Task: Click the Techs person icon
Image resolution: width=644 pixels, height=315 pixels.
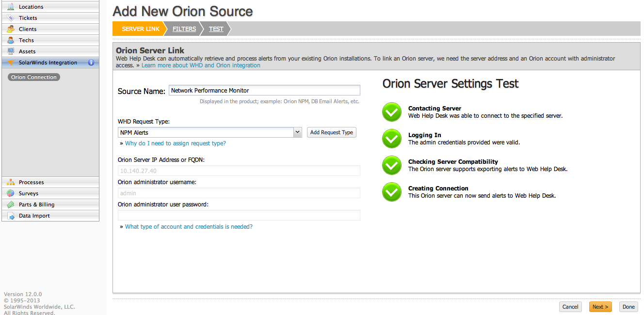Action: point(11,40)
